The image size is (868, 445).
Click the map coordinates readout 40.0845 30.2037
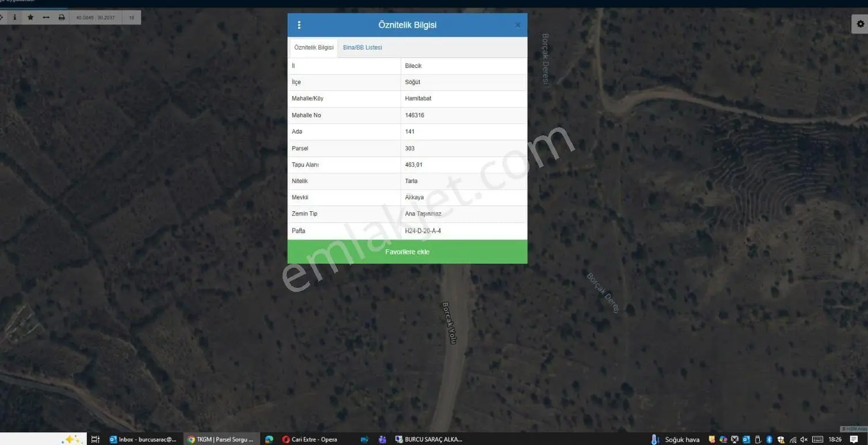96,18
